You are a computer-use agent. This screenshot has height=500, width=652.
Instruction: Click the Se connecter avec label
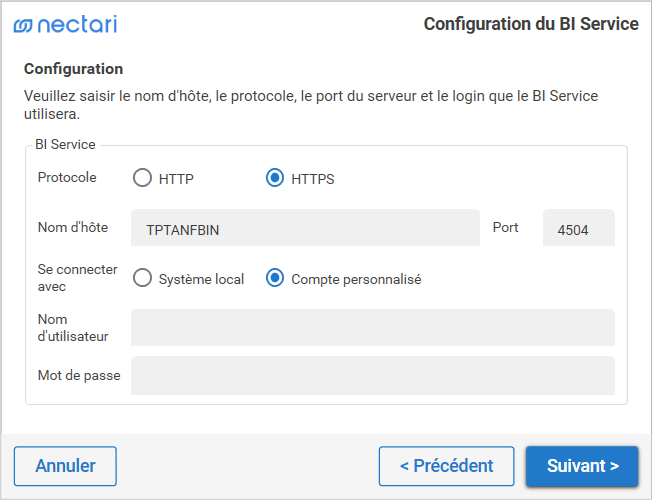(x=77, y=278)
